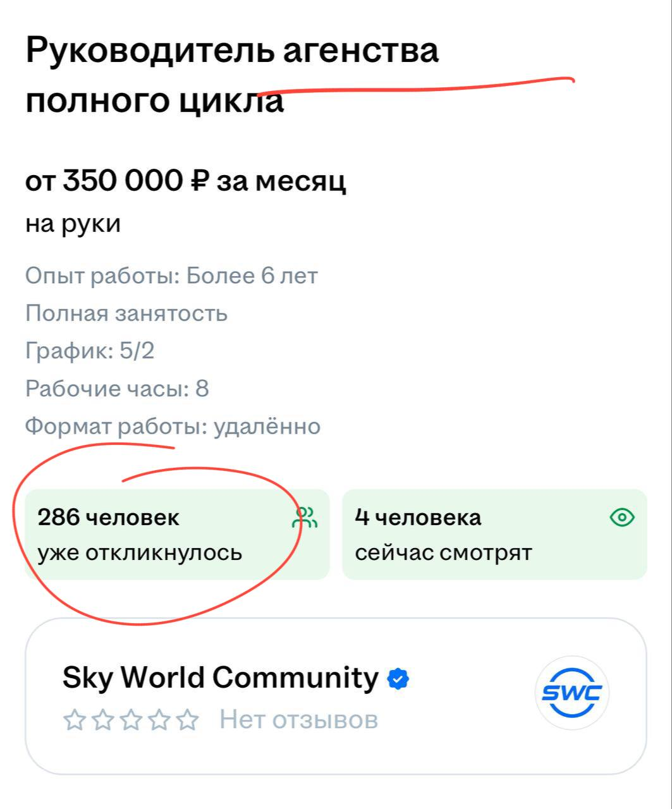The image size is (672, 809).
Task: Tap the "286 человек уже откликнулось" card
Action: point(177,534)
